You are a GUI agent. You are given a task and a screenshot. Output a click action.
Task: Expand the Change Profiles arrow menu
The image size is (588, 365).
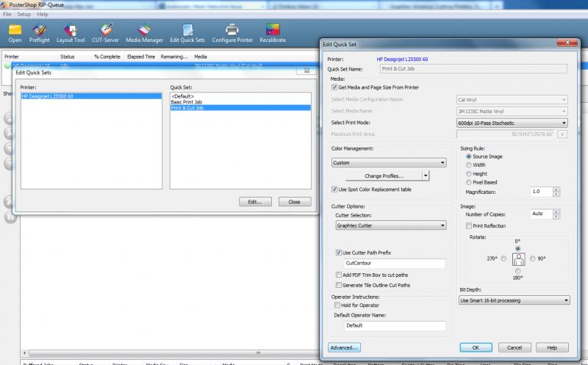[x=426, y=176]
